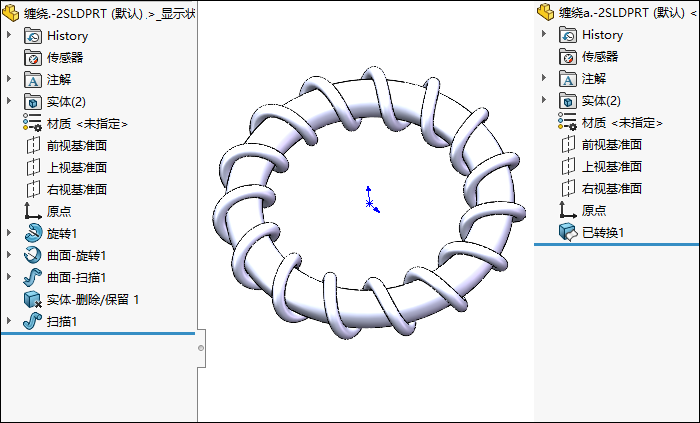This screenshot has height=423, width=700.
Task: Expand the 曲面-扫描1 feature node
Action: [x=8, y=276]
